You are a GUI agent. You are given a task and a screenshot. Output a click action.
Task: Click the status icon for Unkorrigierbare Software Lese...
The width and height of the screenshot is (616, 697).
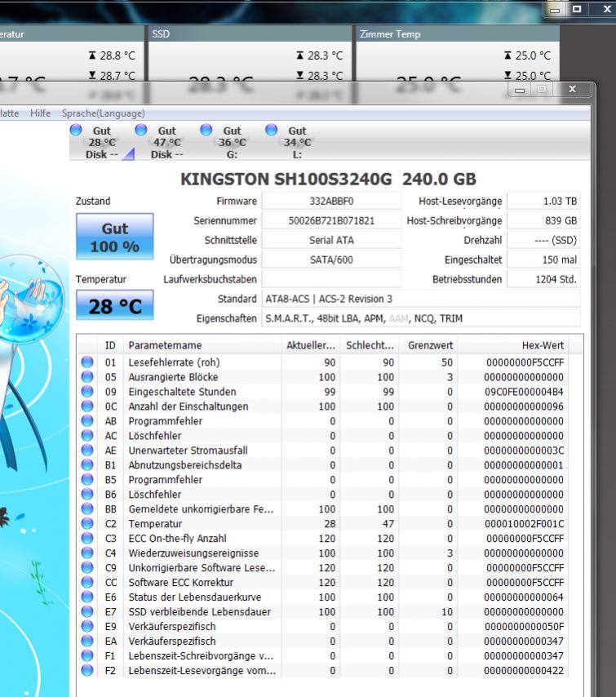[x=87, y=567]
